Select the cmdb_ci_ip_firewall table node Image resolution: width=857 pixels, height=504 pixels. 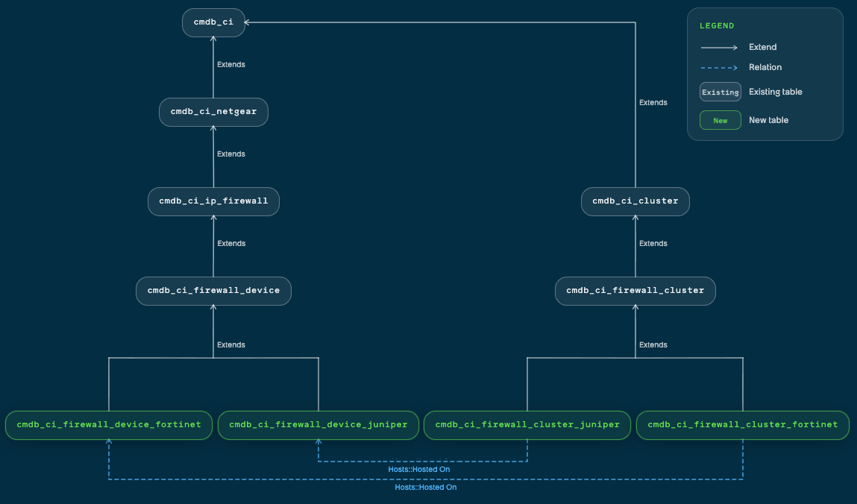pos(213,201)
